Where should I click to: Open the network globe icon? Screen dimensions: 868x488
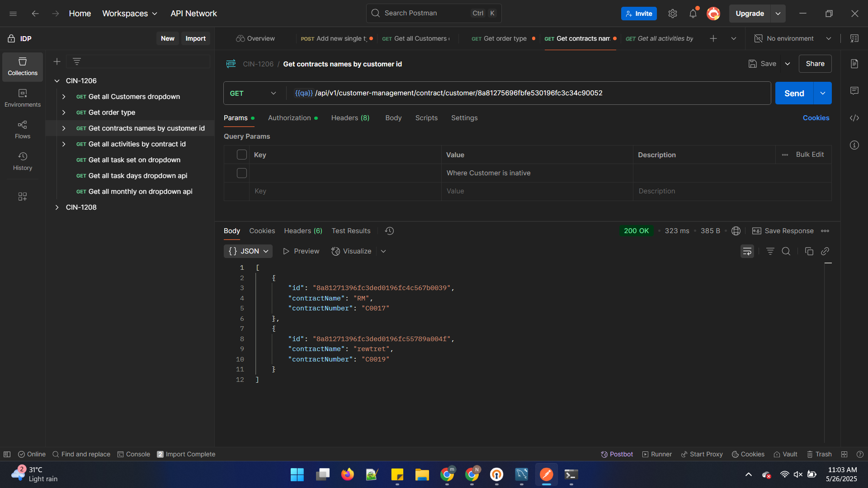pyautogui.click(x=736, y=231)
